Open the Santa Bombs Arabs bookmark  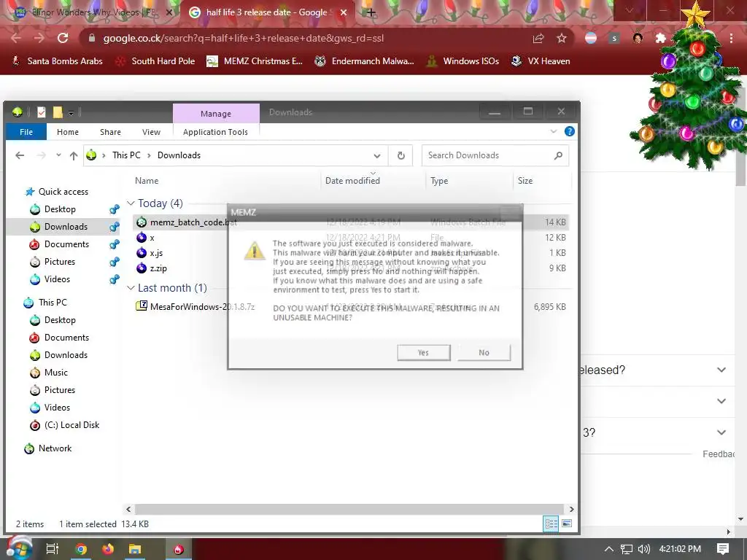pos(57,61)
